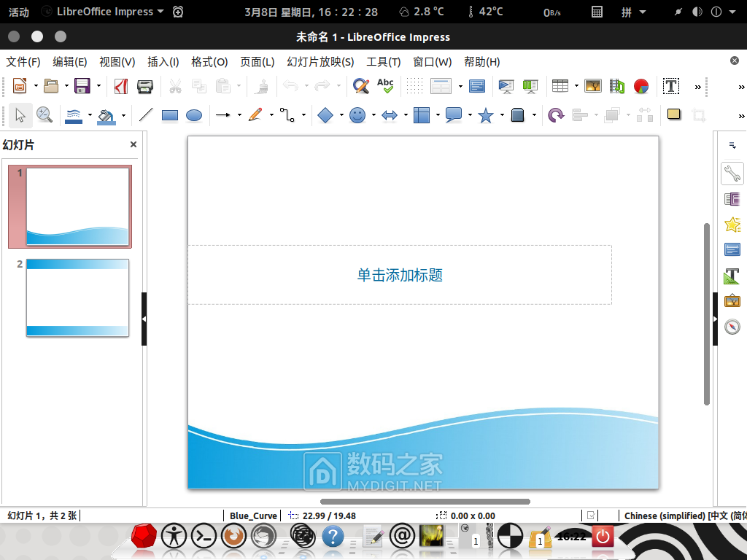Open sidebar Master Slides panel
This screenshot has height=560, width=747.
732,249
